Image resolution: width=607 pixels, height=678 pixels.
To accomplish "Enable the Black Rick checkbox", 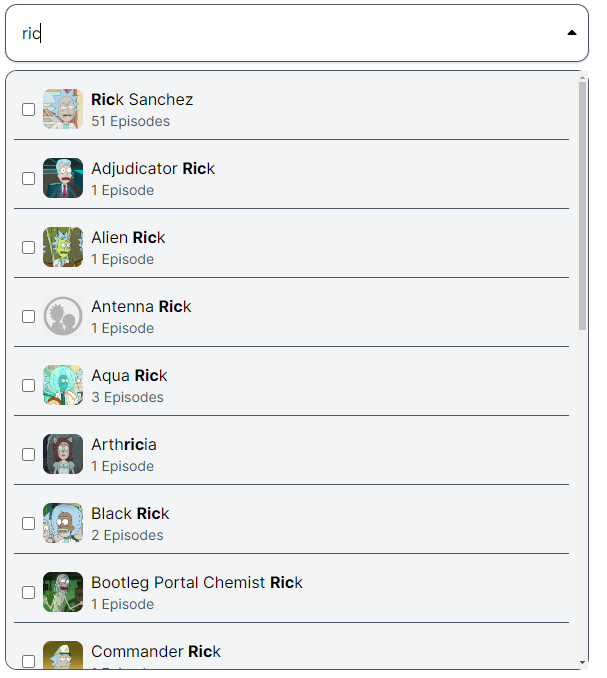I will 29,524.
